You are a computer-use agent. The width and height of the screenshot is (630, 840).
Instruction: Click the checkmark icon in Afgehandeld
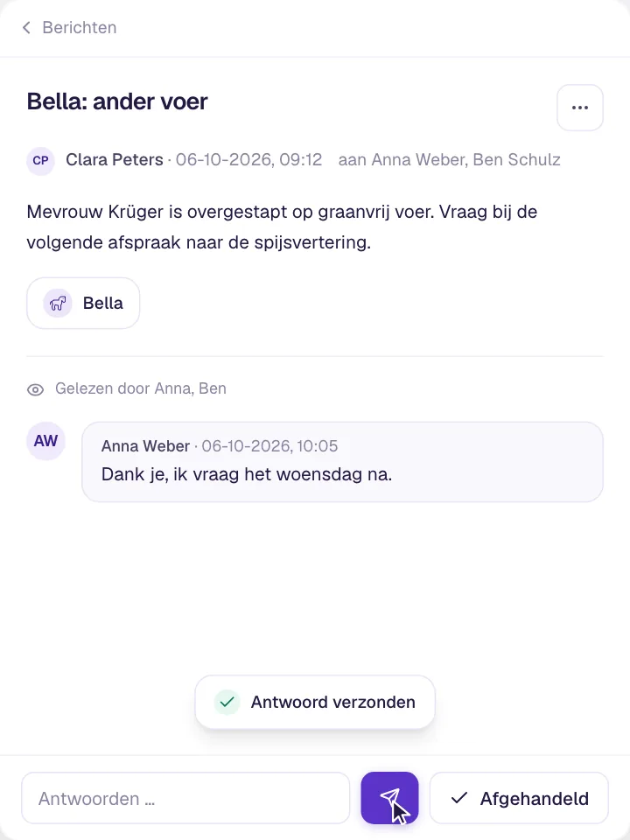pos(459,798)
